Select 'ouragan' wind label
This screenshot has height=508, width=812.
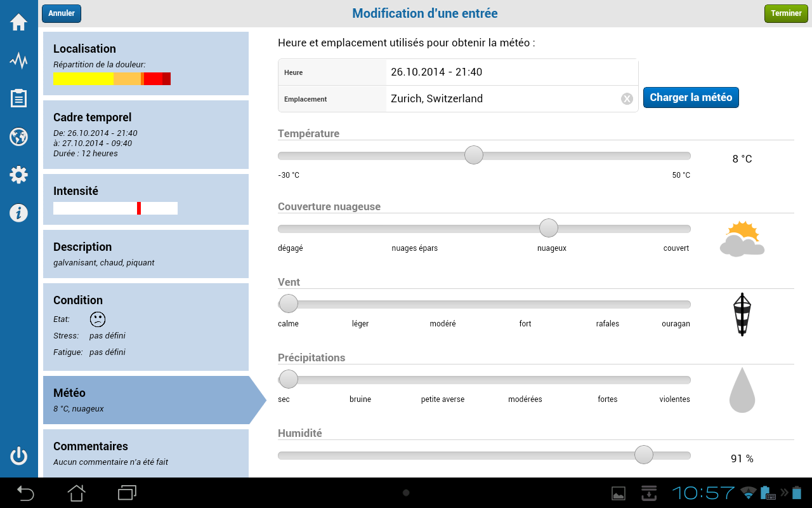[676, 324]
